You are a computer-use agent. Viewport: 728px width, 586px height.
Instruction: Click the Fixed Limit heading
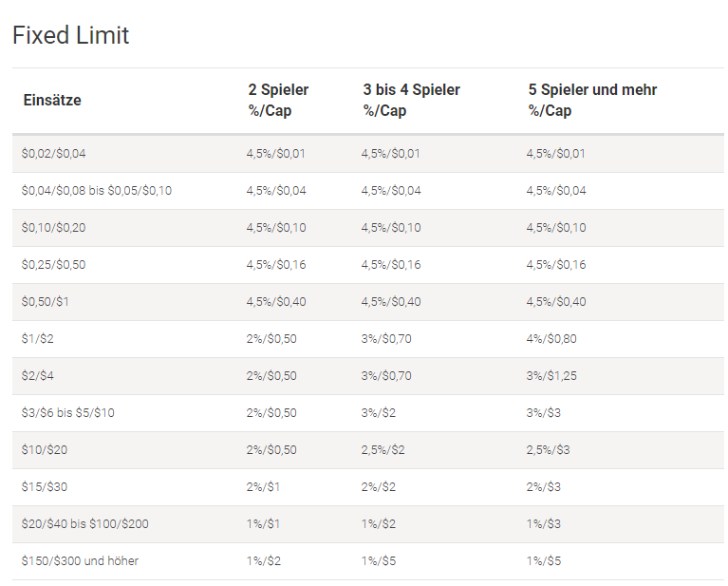(x=70, y=35)
